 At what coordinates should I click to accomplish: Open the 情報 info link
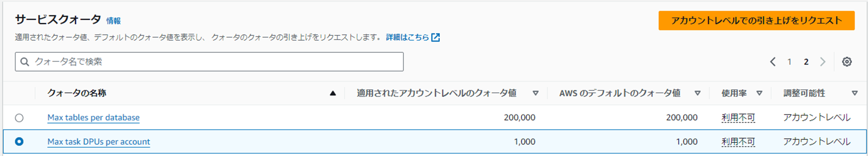(x=113, y=21)
